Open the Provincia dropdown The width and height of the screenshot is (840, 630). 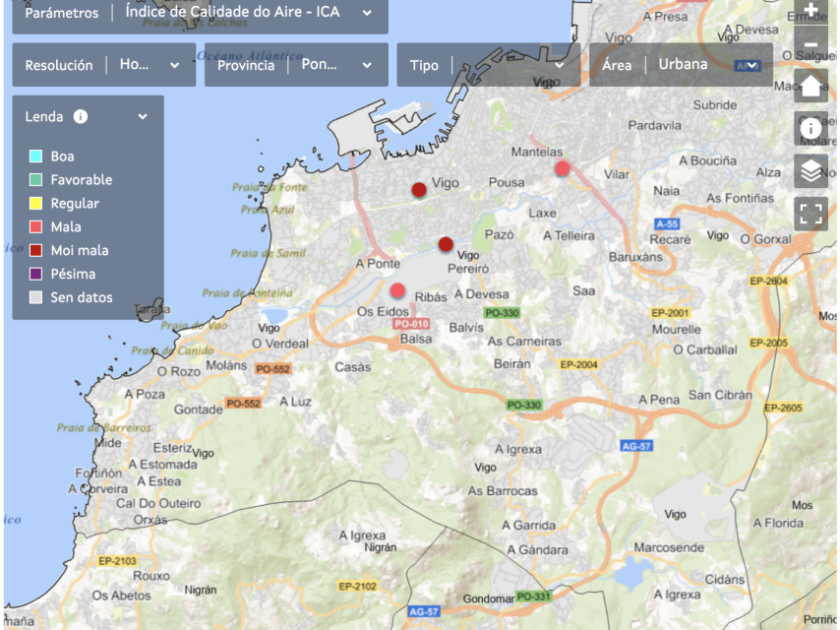(367, 65)
